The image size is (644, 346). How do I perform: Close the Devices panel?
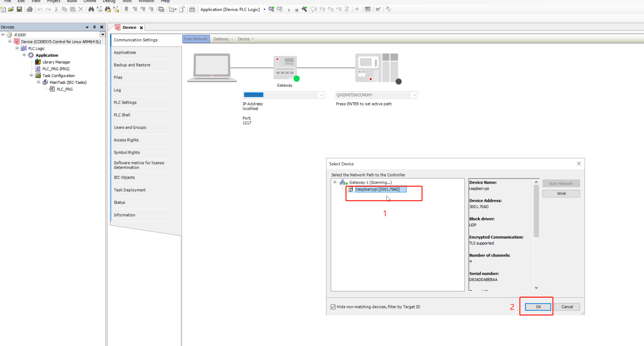(102, 27)
